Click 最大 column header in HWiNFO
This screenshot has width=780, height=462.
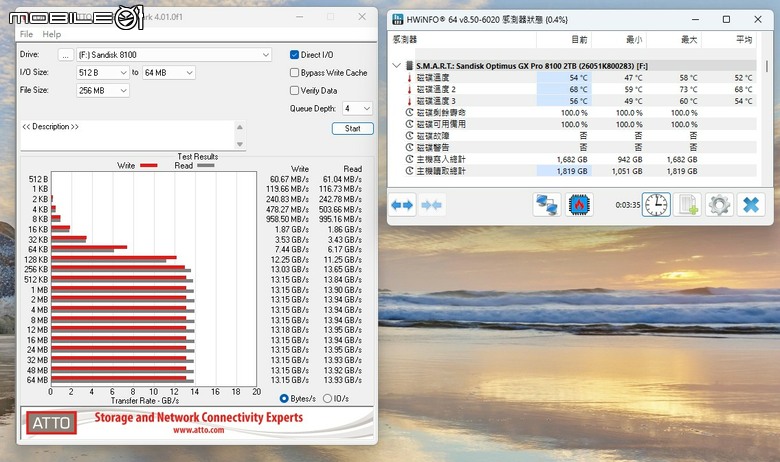point(689,39)
